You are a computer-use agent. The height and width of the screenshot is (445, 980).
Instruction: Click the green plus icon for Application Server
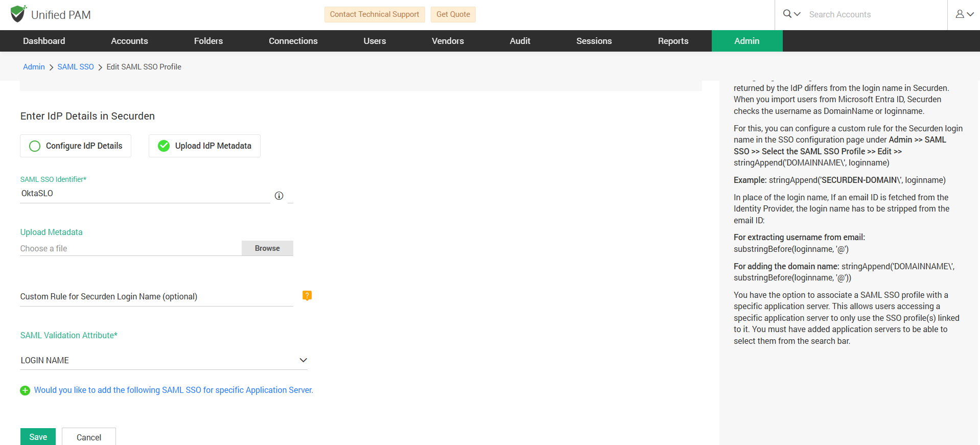[x=25, y=390]
